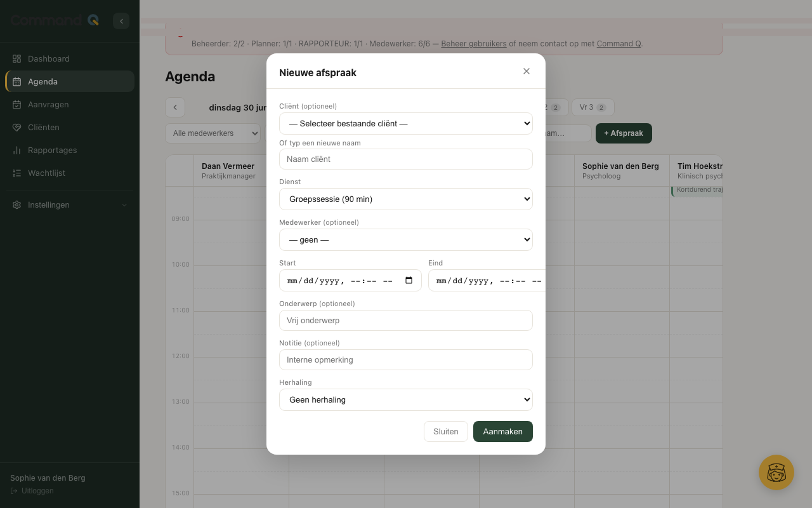Go to previous day arrow button

(175, 107)
